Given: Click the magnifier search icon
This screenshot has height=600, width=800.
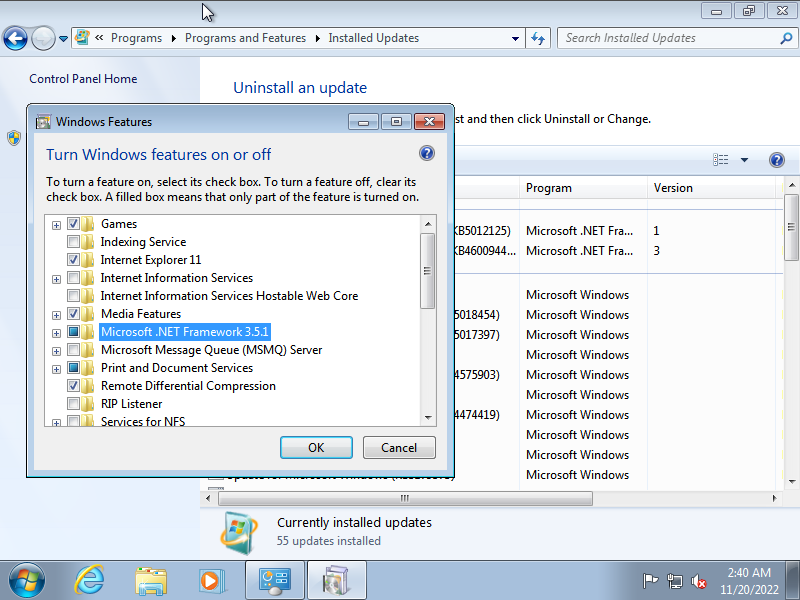Looking at the screenshot, I should [x=786, y=38].
